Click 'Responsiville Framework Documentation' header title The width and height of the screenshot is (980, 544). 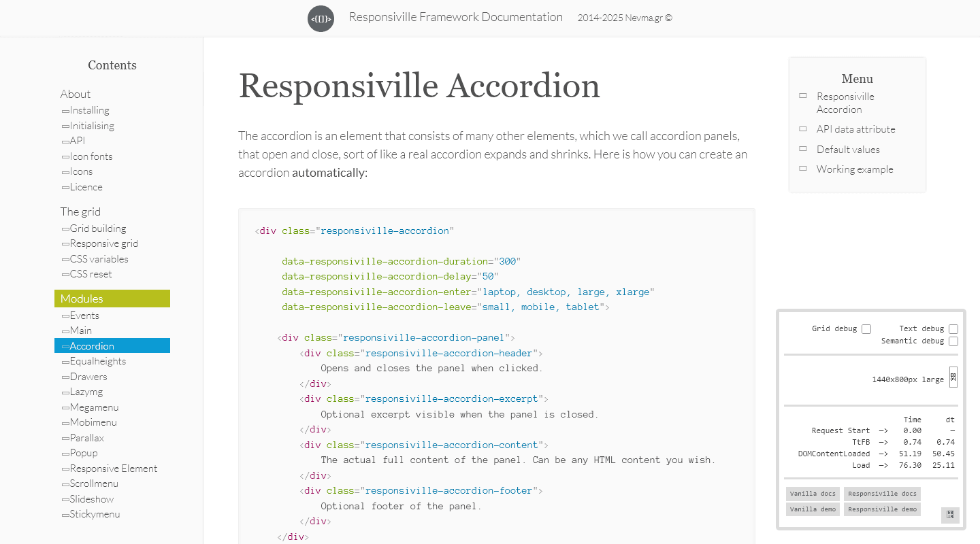(x=456, y=17)
